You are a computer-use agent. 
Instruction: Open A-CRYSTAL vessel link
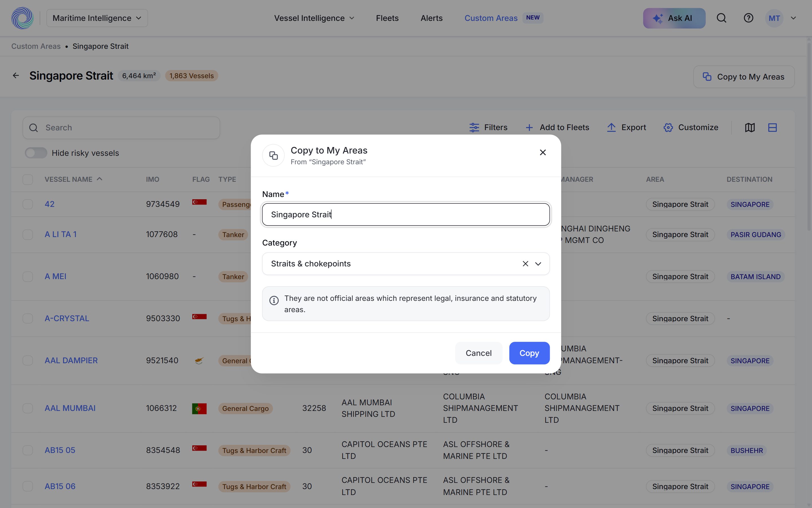(67, 319)
